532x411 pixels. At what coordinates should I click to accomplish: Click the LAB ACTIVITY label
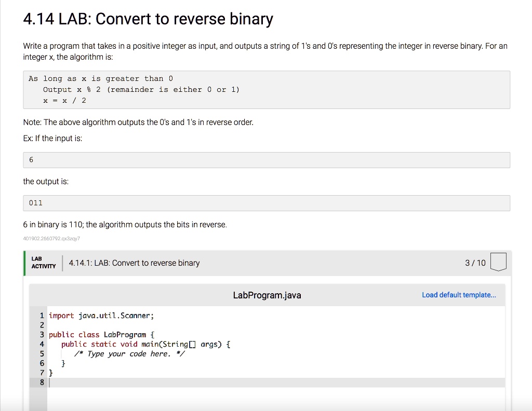tap(44, 263)
